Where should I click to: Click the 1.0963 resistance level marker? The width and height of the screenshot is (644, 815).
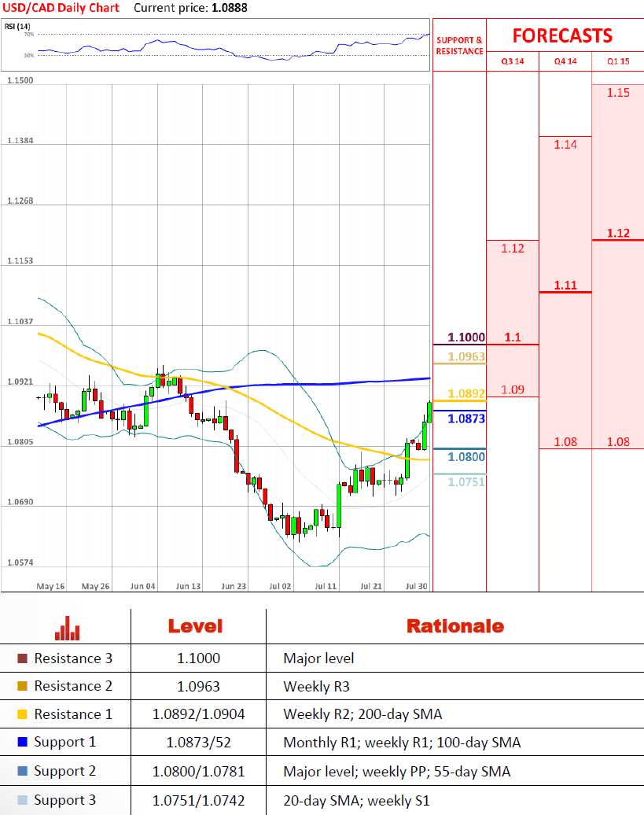466,356
